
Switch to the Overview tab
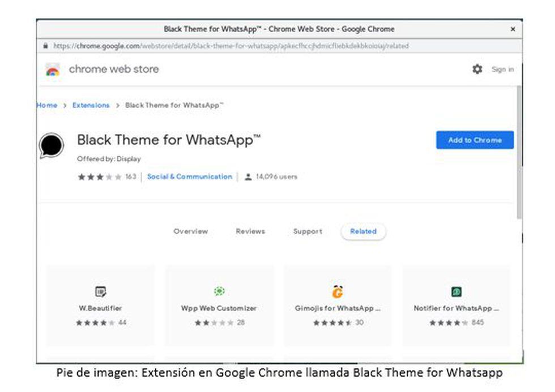(x=191, y=231)
